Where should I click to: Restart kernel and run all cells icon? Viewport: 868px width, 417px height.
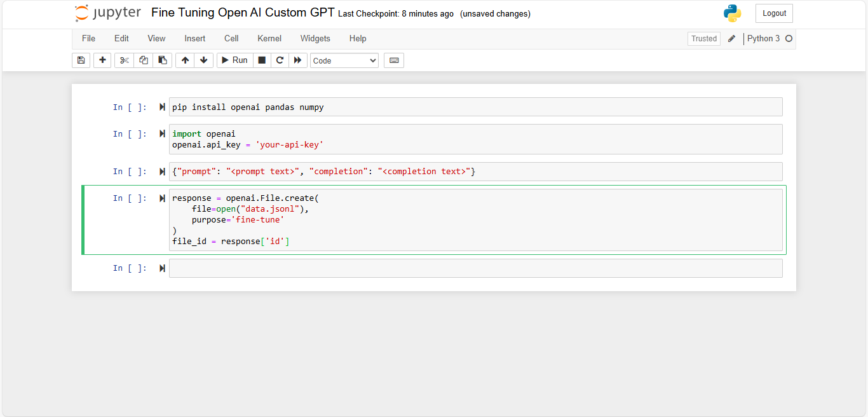(297, 60)
